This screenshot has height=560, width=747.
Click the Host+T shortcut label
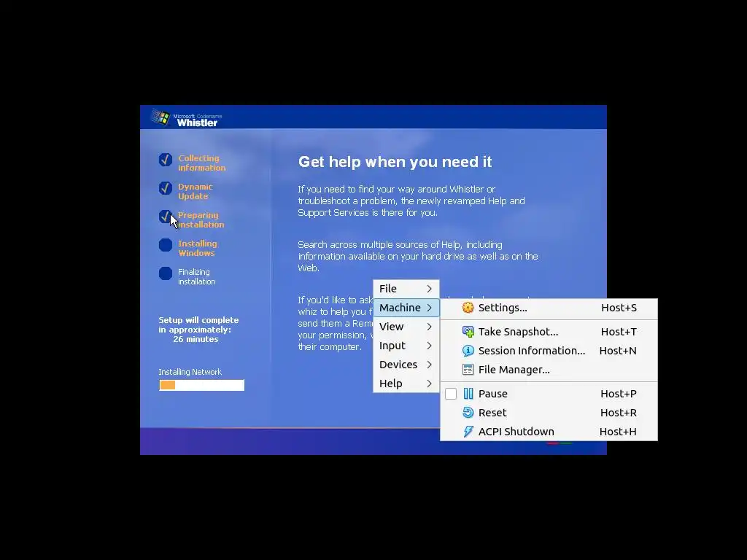coord(619,332)
